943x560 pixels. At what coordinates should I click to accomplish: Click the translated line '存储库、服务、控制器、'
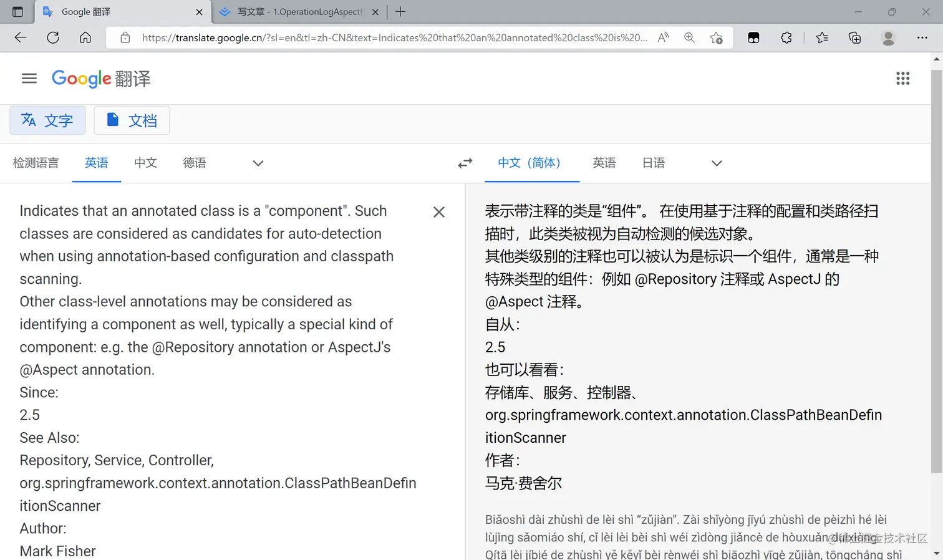tap(561, 392)
